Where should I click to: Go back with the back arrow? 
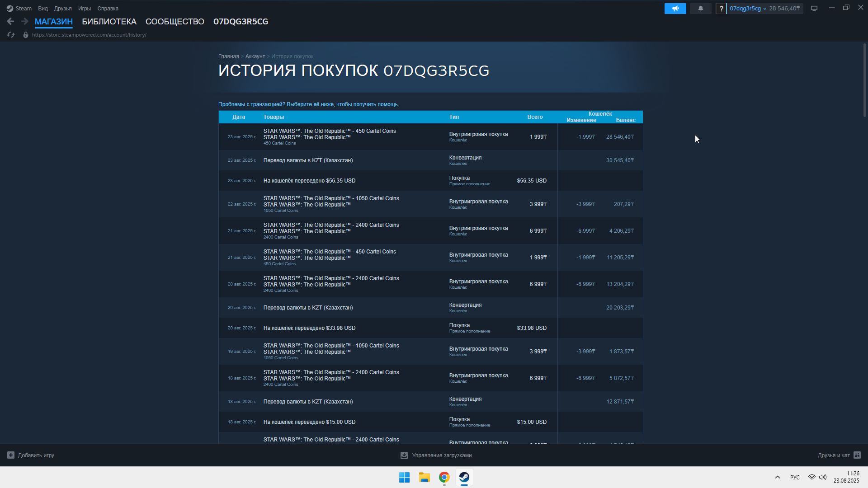click(10, 21)
